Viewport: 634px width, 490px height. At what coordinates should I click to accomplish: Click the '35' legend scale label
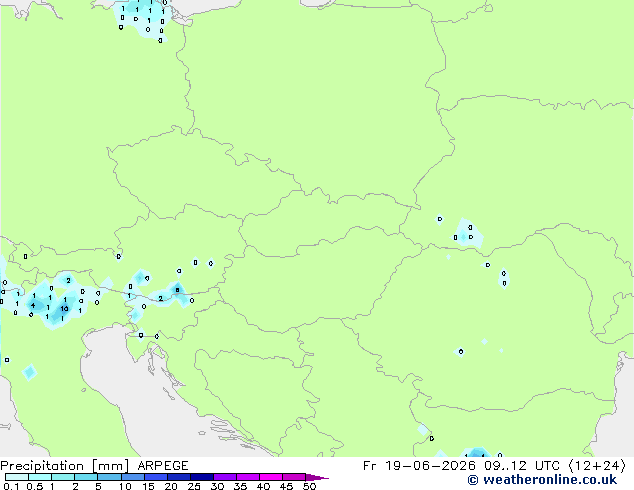[x=240, y=486]
